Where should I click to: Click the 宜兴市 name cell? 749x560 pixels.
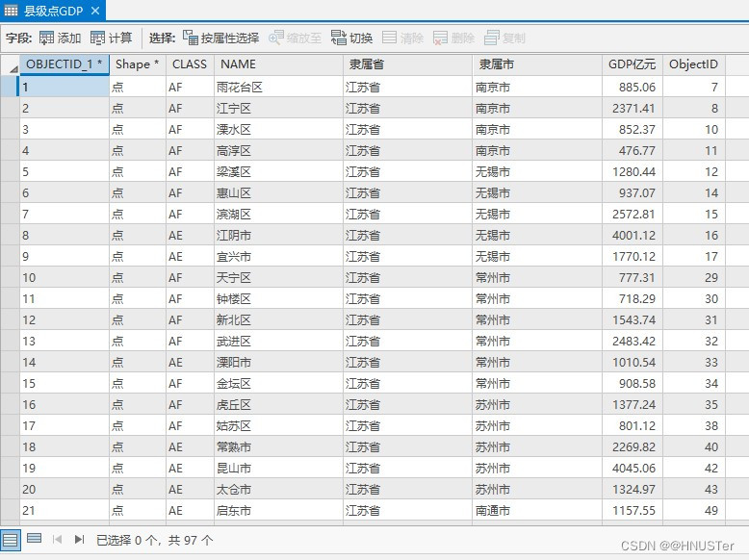(x=278, y=256)
